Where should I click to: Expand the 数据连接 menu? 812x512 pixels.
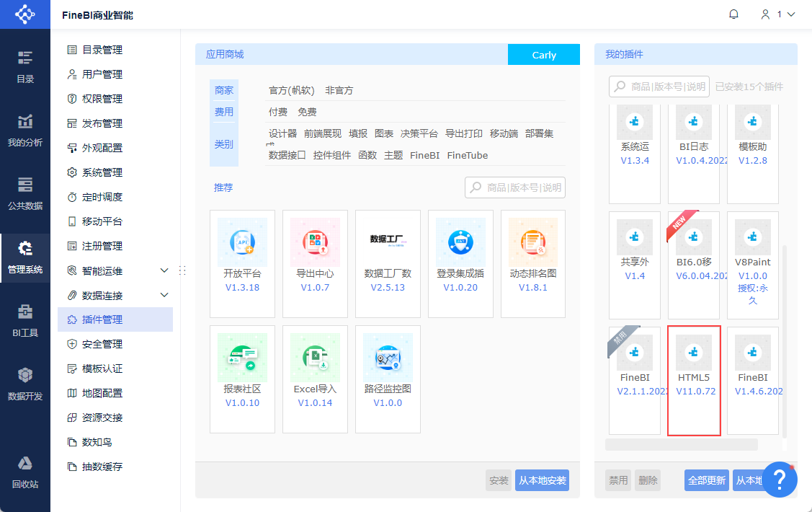(x=164, y=295)
